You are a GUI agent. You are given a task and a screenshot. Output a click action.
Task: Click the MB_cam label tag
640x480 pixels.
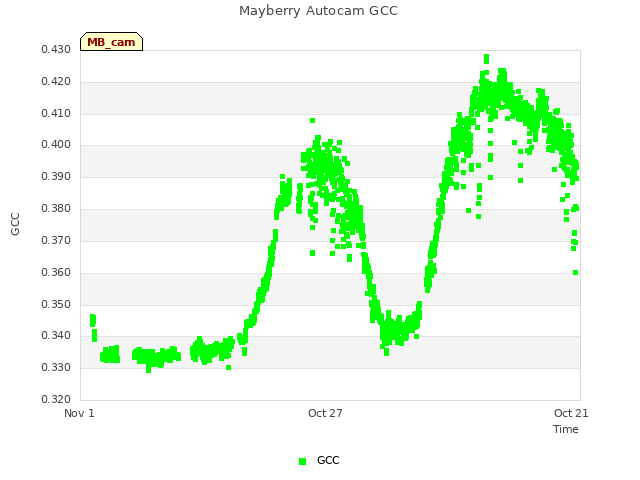(x=111, y=42)
